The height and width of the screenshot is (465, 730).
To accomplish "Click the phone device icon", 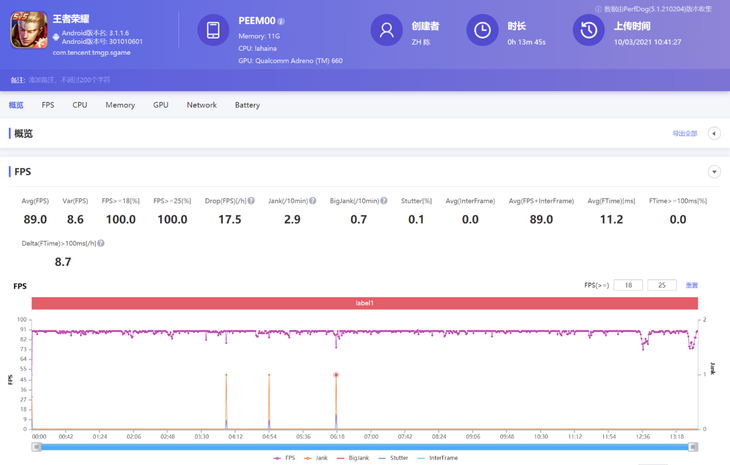I will [213, 30].
